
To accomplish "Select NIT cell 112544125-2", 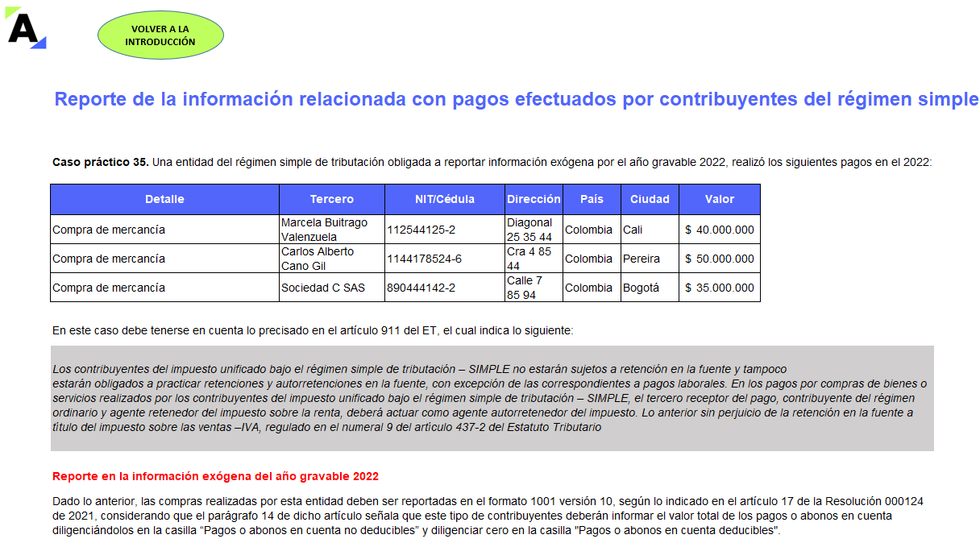I will (x=445, y=230).
